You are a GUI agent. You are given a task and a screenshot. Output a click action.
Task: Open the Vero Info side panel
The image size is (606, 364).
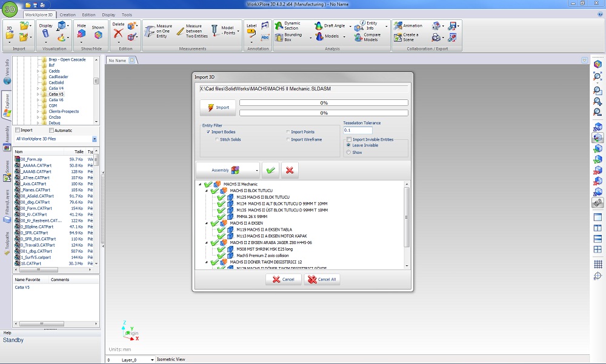tap(7, 72)
